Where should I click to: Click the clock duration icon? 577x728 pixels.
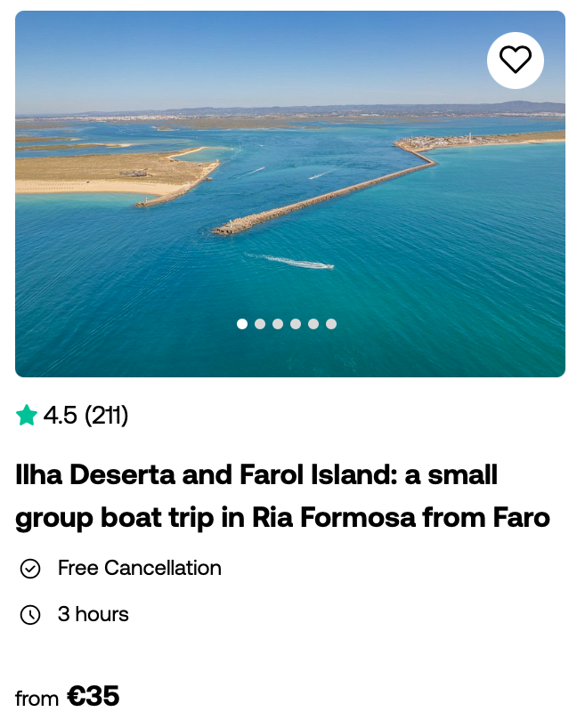[x=30, y=615]
